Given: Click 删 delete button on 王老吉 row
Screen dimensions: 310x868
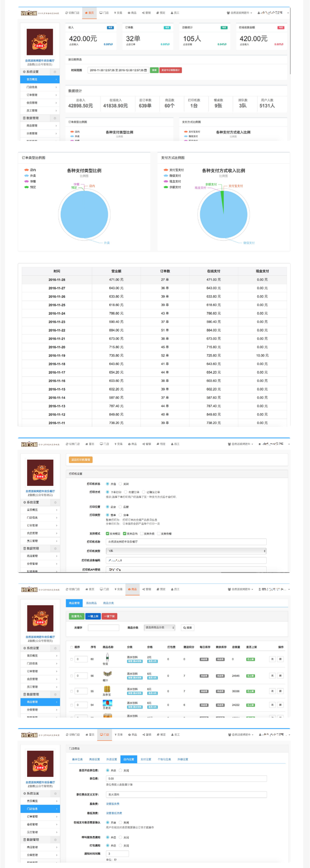Looking at the screenshot, I should tap(280, 705).
